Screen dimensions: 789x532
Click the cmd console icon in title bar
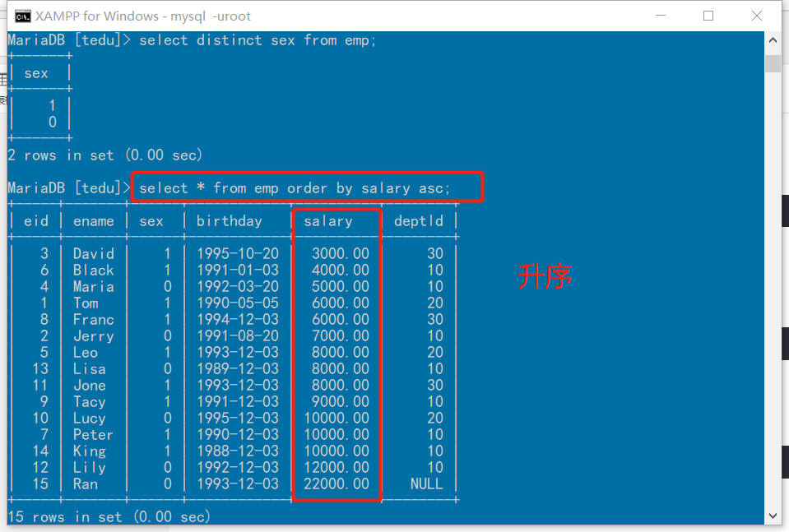click(23, 16)
